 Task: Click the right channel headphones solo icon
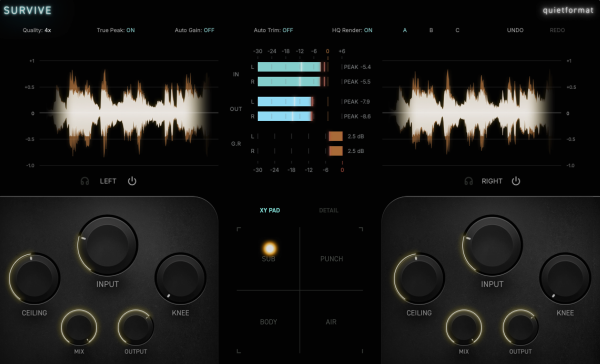point(468,181)
